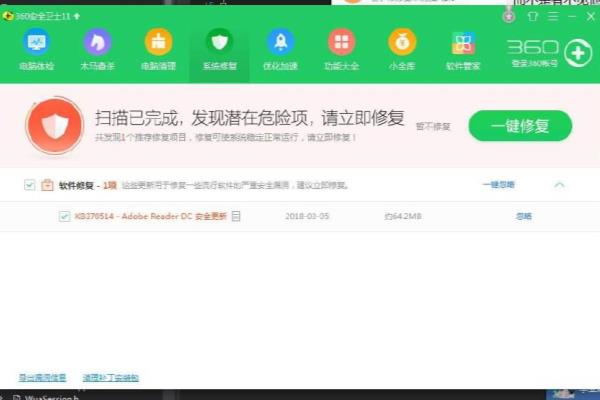Click the 软件修复 category clipboard icon

[47, 185]
